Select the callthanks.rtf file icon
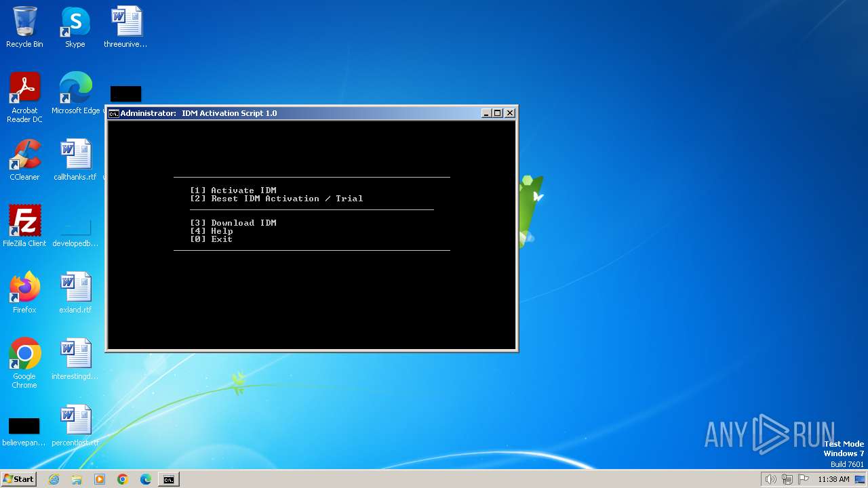 [x=75, y=160]
